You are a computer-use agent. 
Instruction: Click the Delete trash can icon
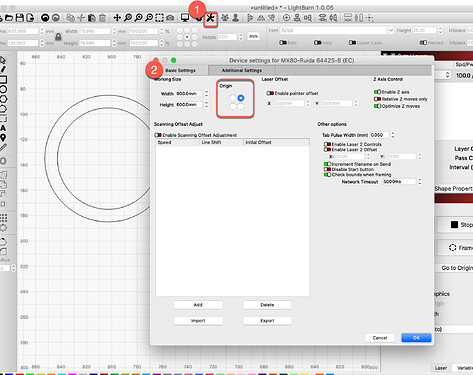pyautogui.click(x=103, y=18)
